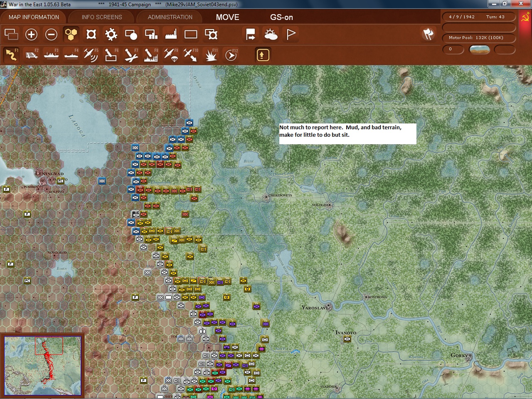Minimize the War in the East window
The height and width of the screenshot is (399, 532).
coord(493,4)
